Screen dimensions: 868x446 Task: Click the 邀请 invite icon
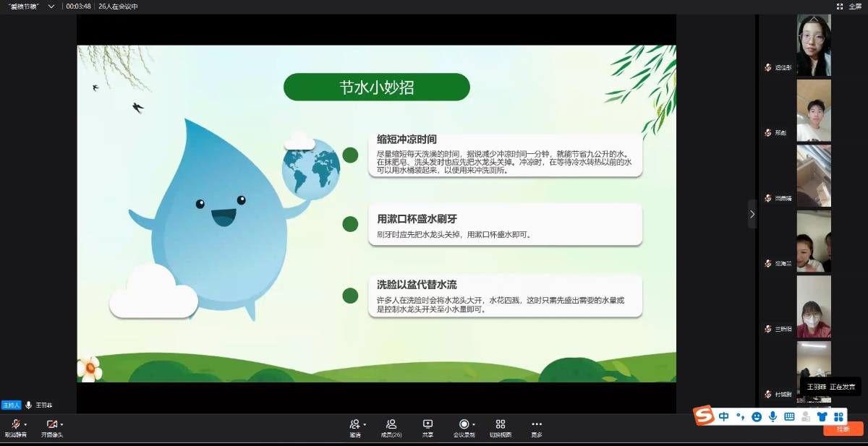click(354, 424)
